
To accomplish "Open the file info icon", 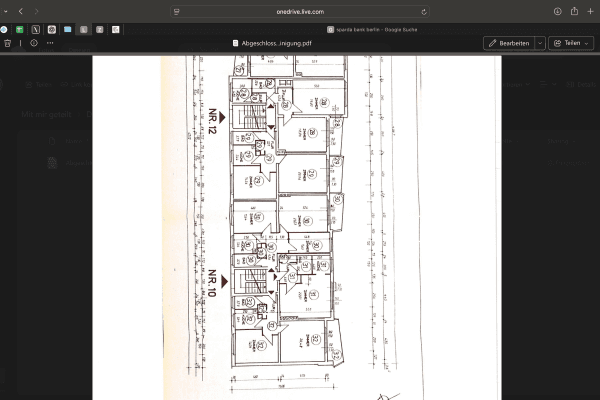I will coord(33,43).
